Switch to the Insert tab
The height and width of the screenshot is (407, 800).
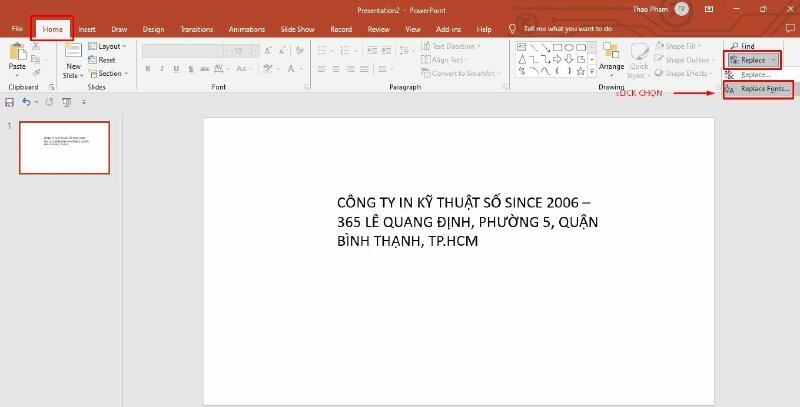(87, 29)
